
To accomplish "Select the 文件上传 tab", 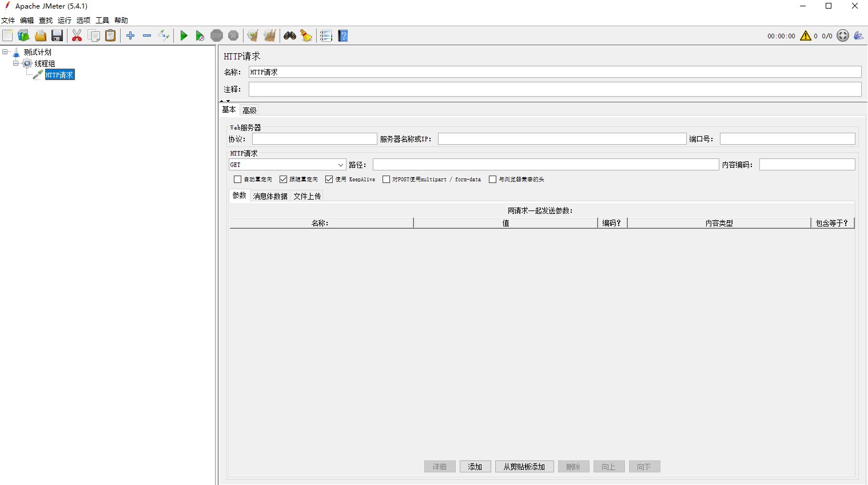I will (307, 196).
